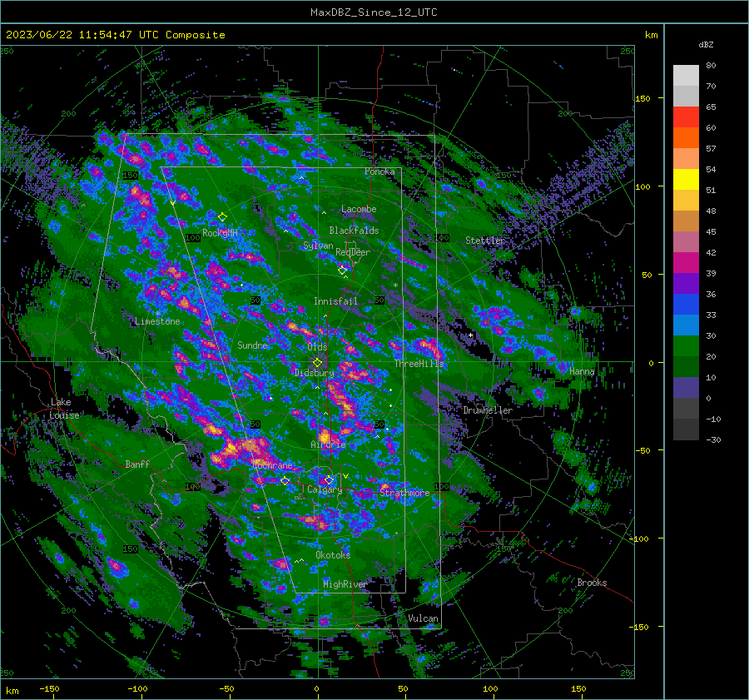This screenshot has width=749, height=700.
Task: Select the Cochrane label
Action: 272,465
